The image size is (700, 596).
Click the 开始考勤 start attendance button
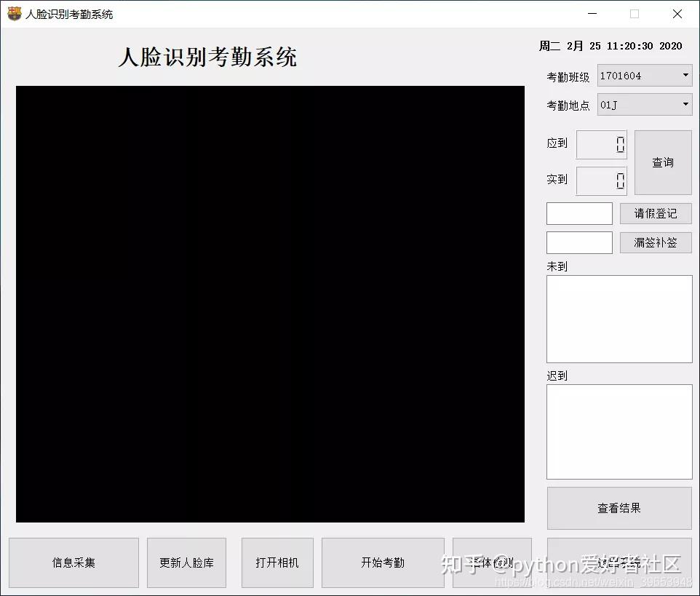click(x=383, y=563)
